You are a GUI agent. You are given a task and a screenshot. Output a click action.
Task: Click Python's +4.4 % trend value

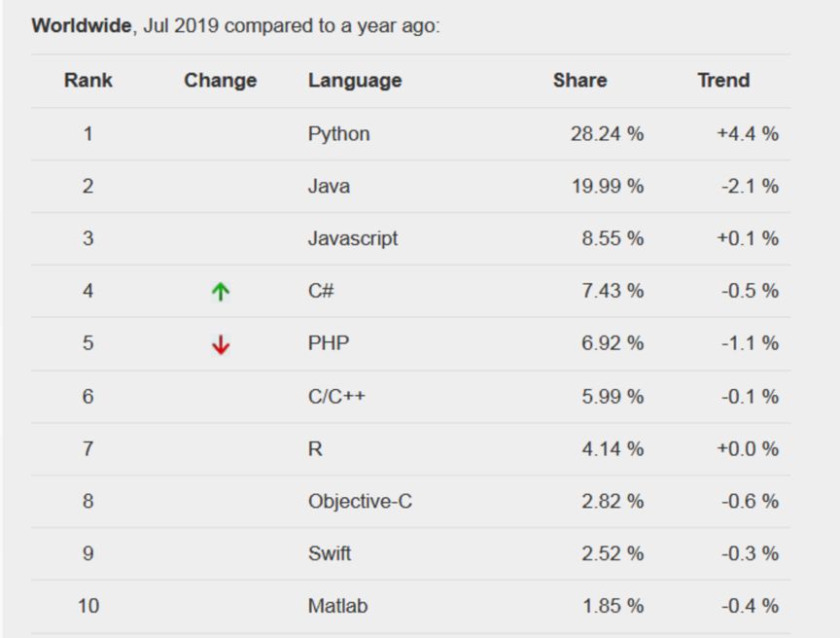click(748, 134)
